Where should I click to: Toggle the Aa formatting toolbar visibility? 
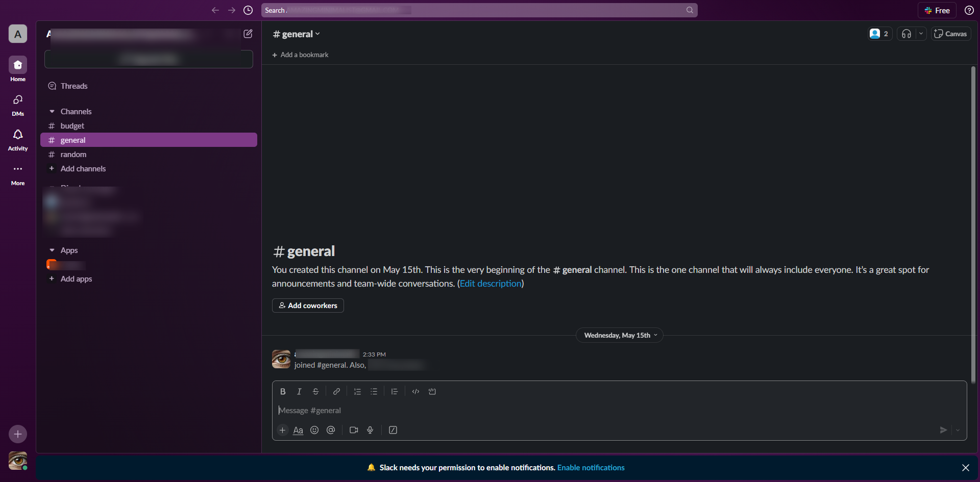pyautogui.click(x=298, y=430)
